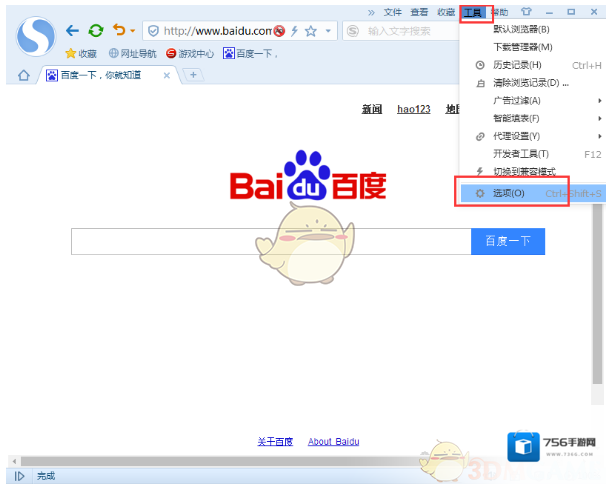Open the dropdown arrow beside the star icon
The image size is (611, 488).
coord(327,31)
